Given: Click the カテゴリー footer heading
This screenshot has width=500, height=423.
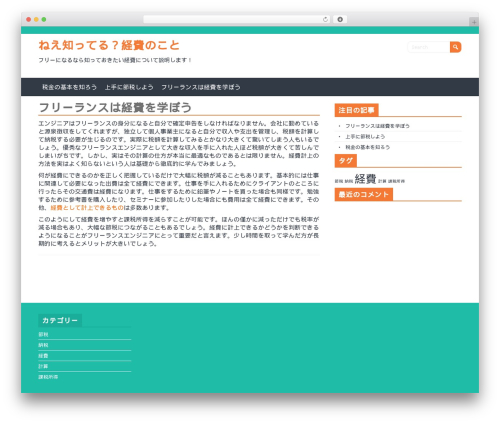Looking at the screenshot, I should pyautogui.click(x=60, y=320).
